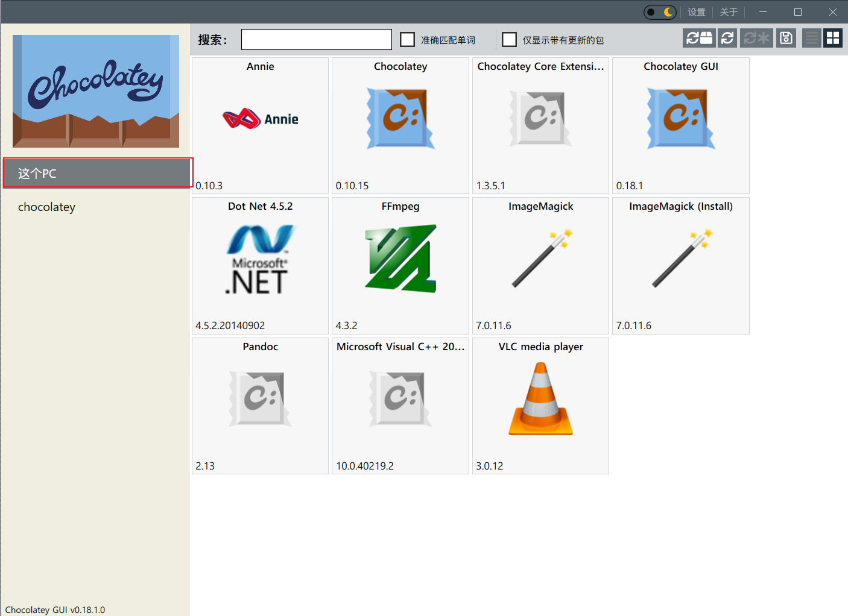Click the Dot Net 4.5.2 Microsoft .NET icon
The height and width of the screenshot is (616, 848).
click(x=261, y=259)
